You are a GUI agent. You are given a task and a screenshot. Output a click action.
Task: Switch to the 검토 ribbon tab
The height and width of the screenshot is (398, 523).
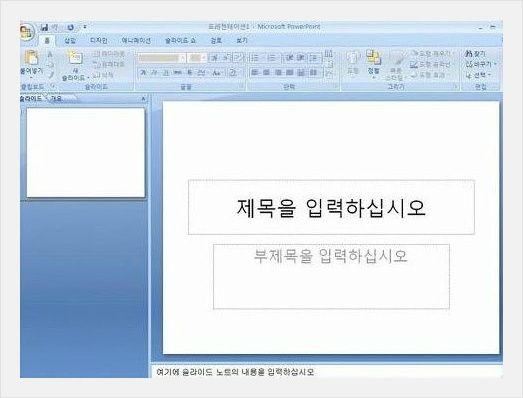tap(216, 40)
